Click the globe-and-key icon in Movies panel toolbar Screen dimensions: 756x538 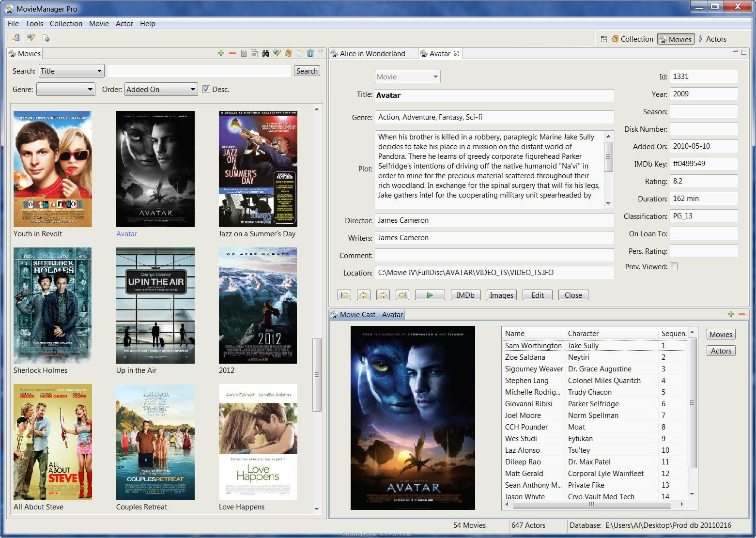(277, 53)
